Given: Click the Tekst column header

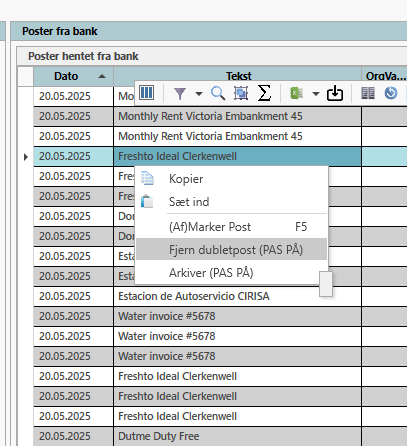Looking at the screenshot, I should click(x=238, y=76).
